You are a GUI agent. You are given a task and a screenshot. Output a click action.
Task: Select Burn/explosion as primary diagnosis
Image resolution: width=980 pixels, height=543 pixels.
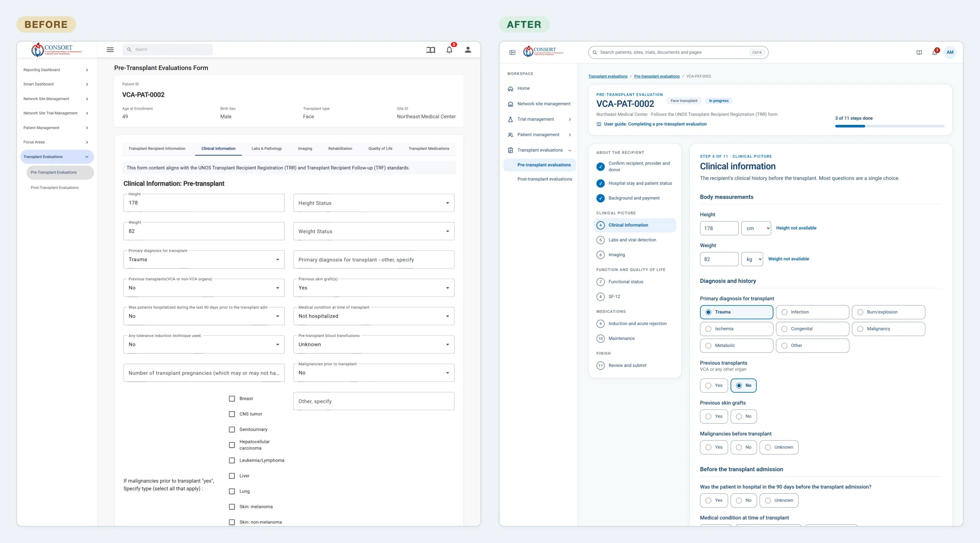[888, 312]
